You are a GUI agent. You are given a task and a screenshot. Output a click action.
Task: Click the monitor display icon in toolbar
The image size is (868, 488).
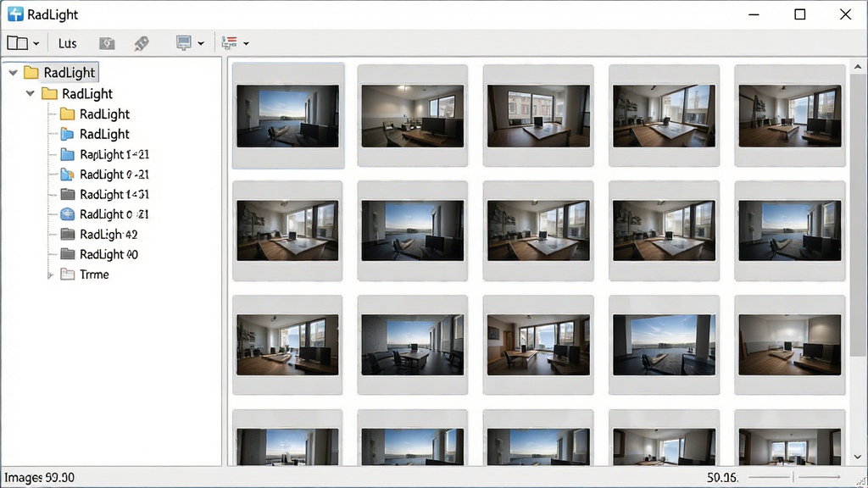(x=184, y=43)
